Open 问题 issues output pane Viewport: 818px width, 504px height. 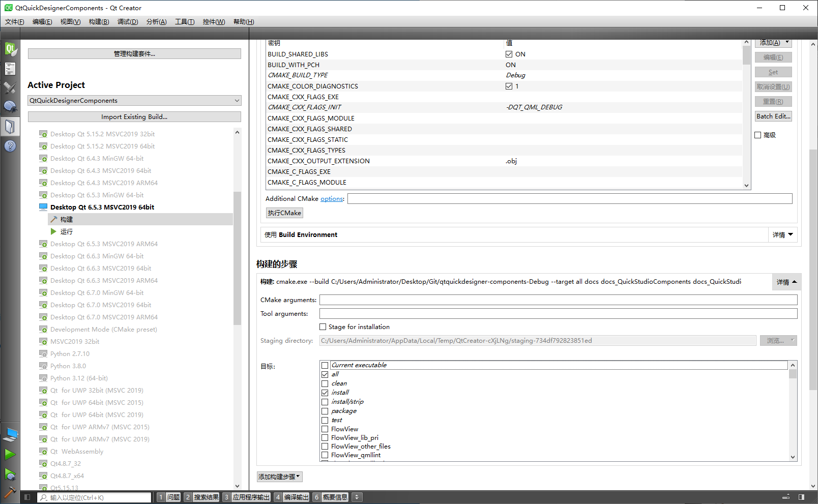(x=169, y=497)
